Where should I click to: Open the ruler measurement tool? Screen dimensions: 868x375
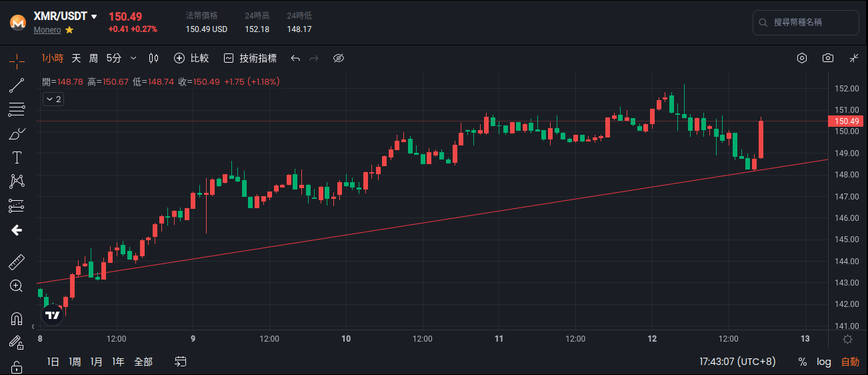pyautogui.click(x=17, y=262)
